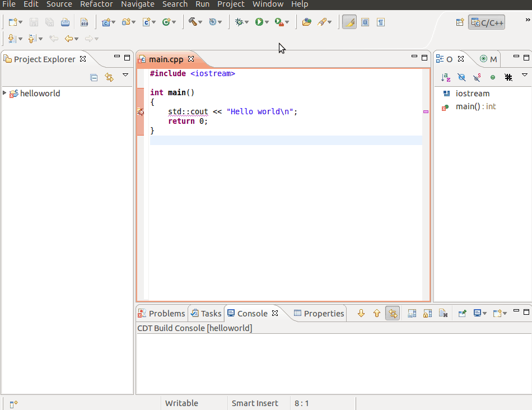Pin the Console view
Screen dimensions: 532x410
tap(461, 313)
